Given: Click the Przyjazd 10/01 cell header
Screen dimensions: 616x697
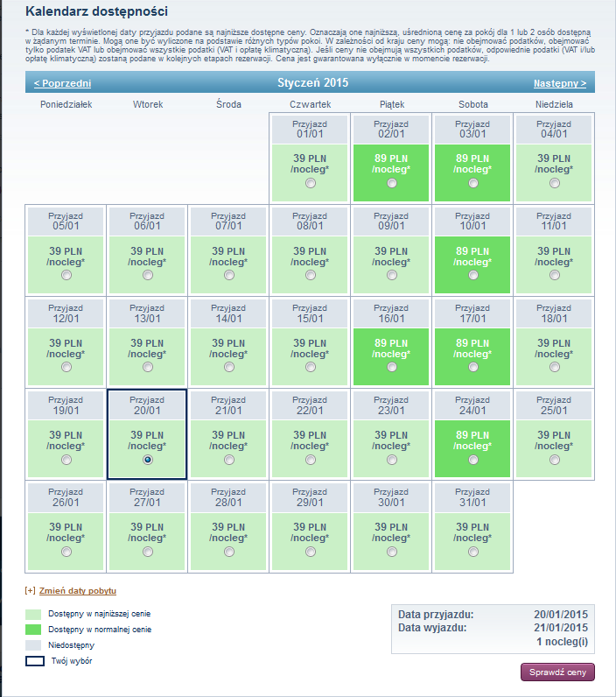Looking at the screenshot, I should [x=472, y=222].
